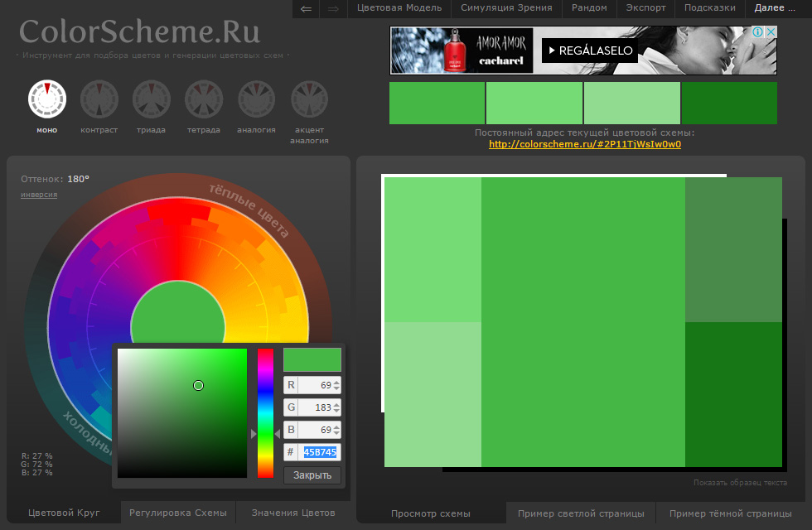
Task: Open the permanent colorscheme.ru scheme link
Action: [584, 144]
